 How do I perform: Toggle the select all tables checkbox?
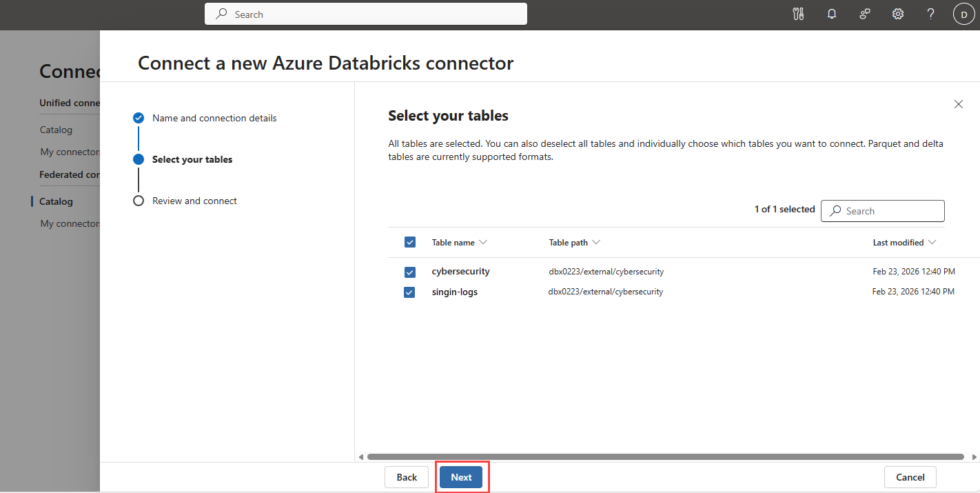(410, 242)
